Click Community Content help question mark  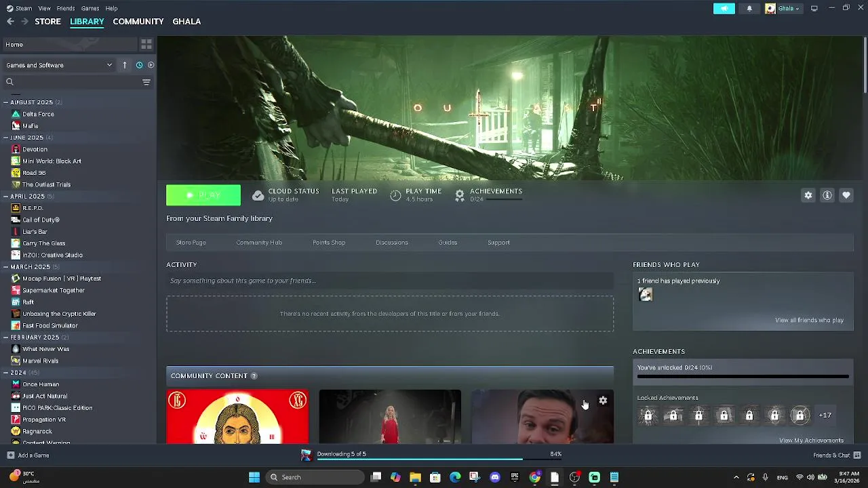[254, 376]
